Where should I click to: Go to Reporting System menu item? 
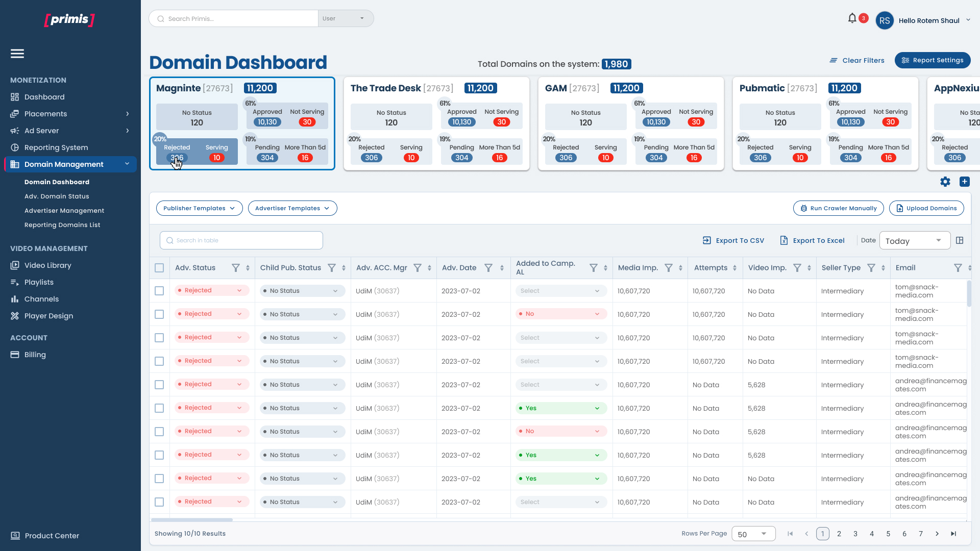[x=56, y=147]
